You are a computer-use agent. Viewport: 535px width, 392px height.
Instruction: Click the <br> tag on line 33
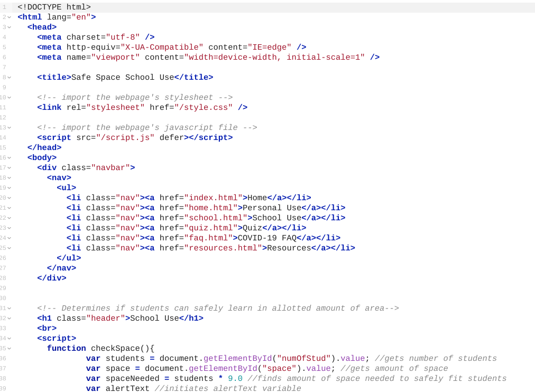47,328
